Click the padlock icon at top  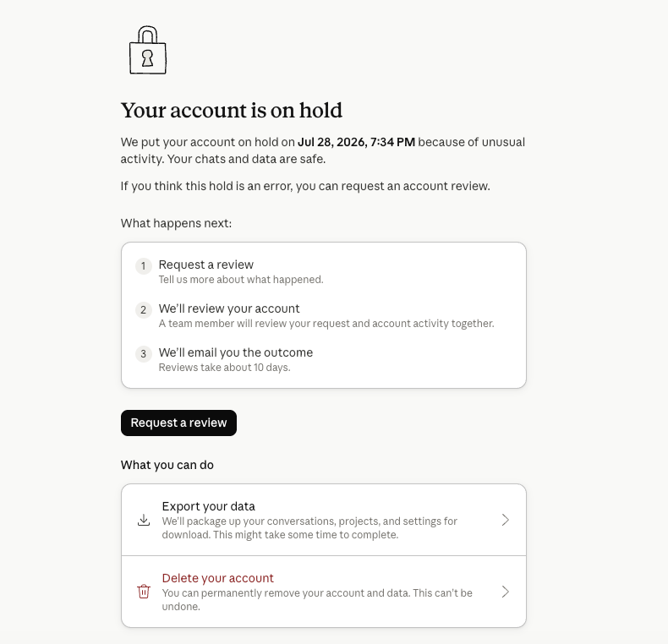[148, 50]
